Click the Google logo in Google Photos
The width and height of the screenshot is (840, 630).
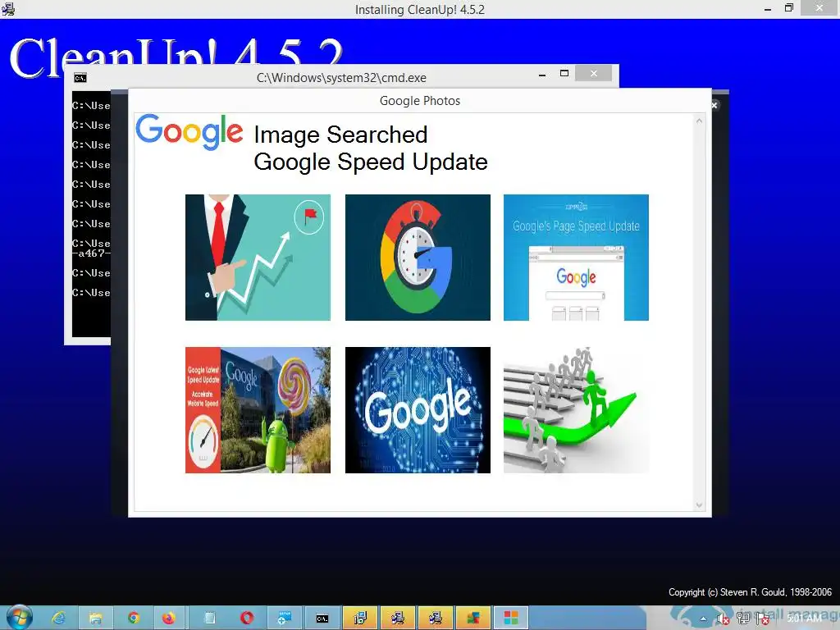tap(189, 132)
